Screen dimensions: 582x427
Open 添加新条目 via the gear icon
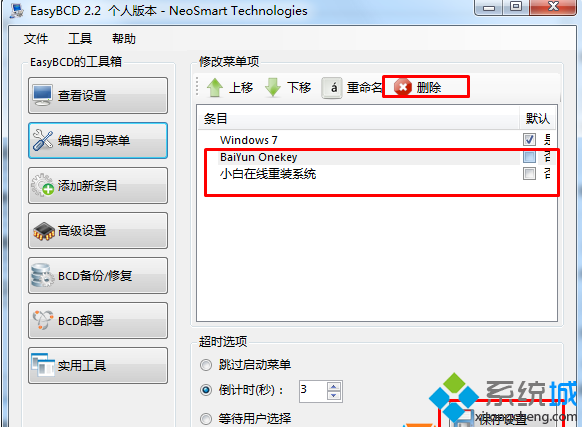42,185
